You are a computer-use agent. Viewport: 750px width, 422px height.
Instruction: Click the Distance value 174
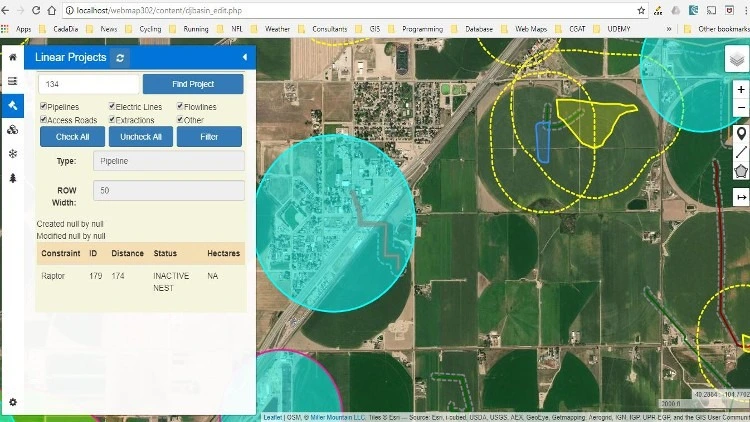118,276
